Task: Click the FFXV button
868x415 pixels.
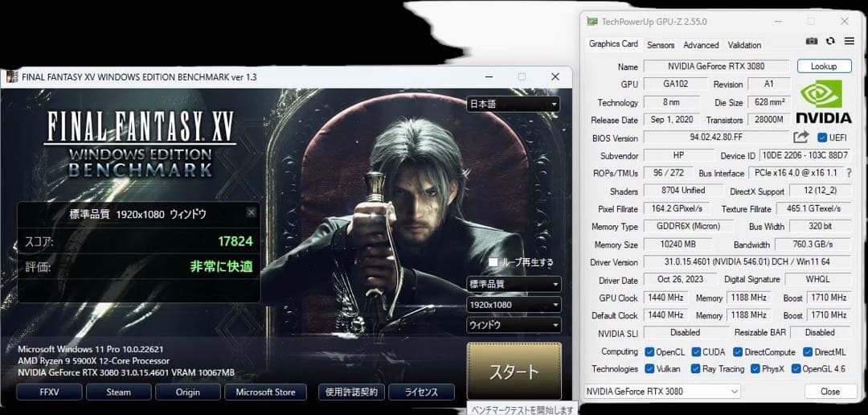Action: click(49, 392)
